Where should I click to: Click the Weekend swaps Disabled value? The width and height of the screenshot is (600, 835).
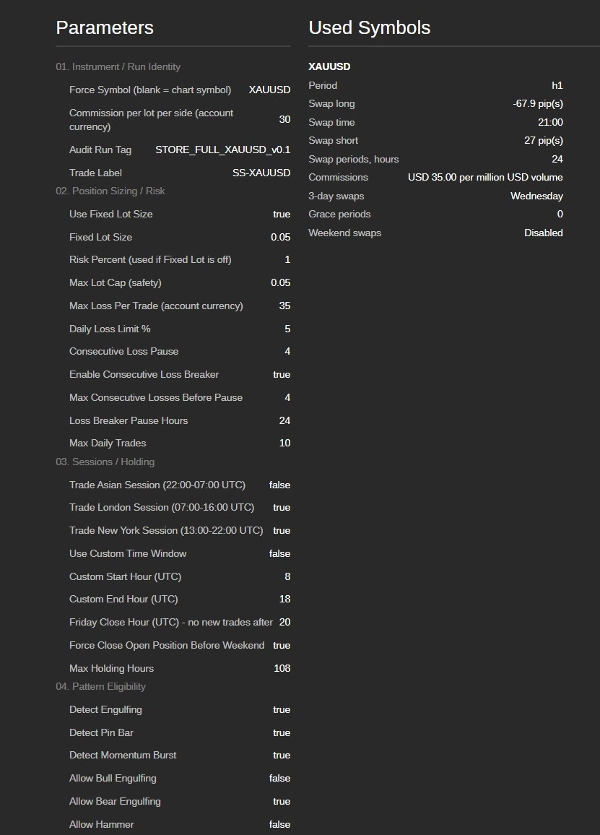544,233
